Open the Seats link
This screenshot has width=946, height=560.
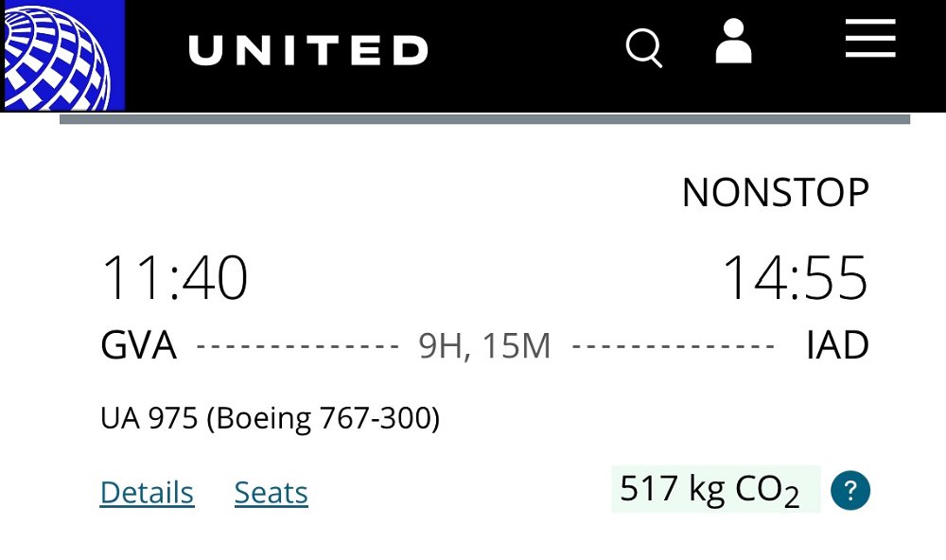(271, 493)
